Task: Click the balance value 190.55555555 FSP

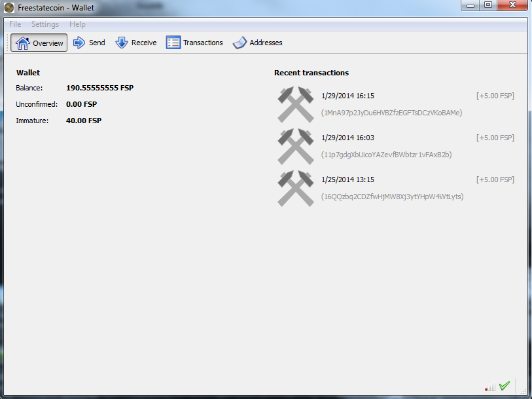Action: tap(99, 88)
